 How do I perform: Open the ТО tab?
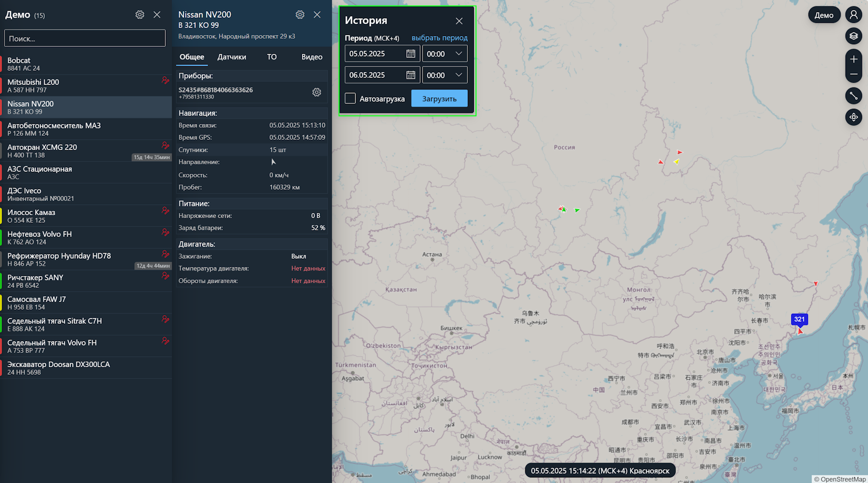point(272,57)
